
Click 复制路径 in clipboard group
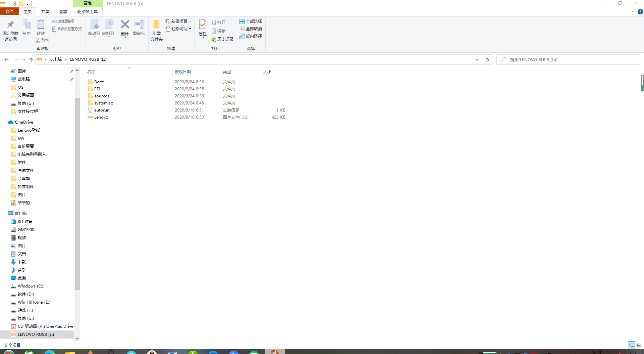63,21
